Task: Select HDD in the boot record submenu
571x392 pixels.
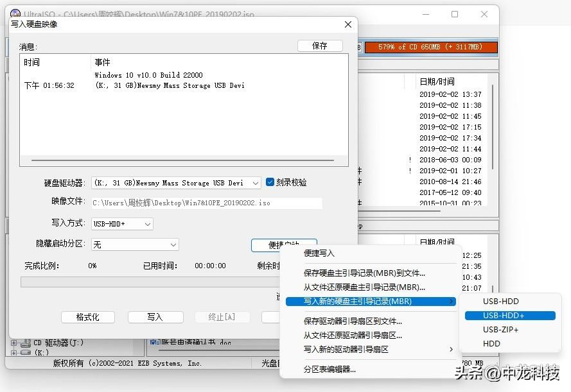Action: (x=491, y=343)
